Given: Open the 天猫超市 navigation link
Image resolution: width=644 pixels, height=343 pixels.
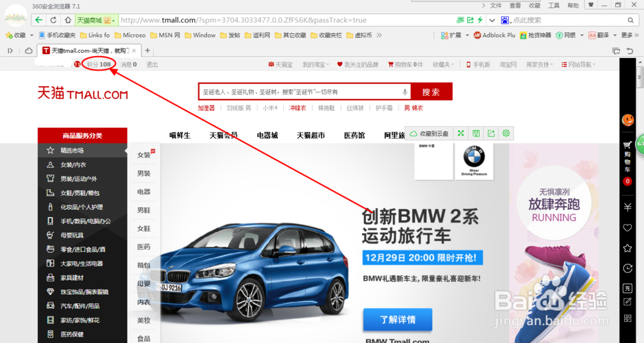Looking at the screenshot, I should point(310,135).
